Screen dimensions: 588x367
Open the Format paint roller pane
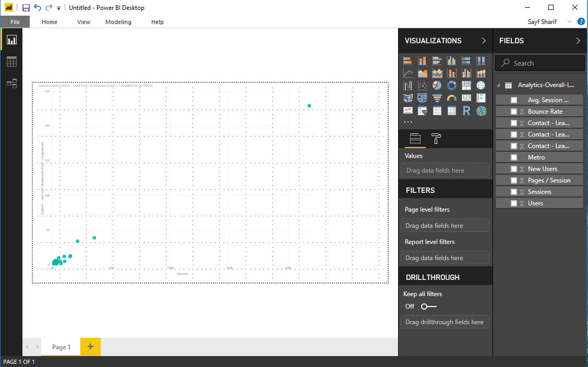tap(436, 139)
